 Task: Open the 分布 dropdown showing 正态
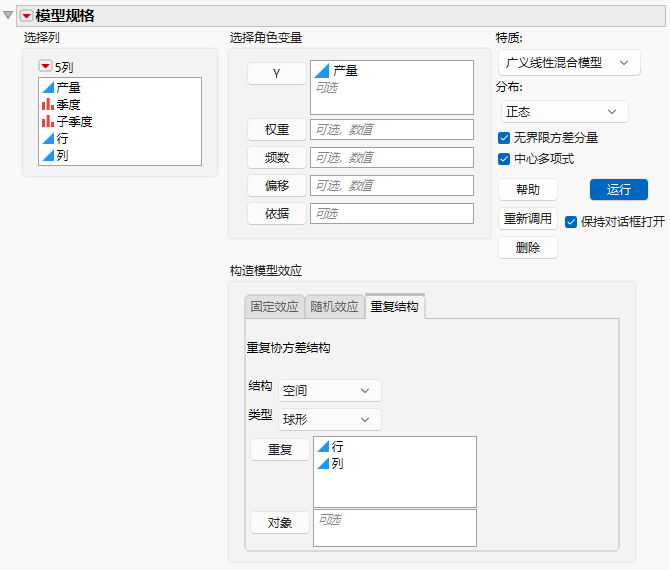(564, 112)
